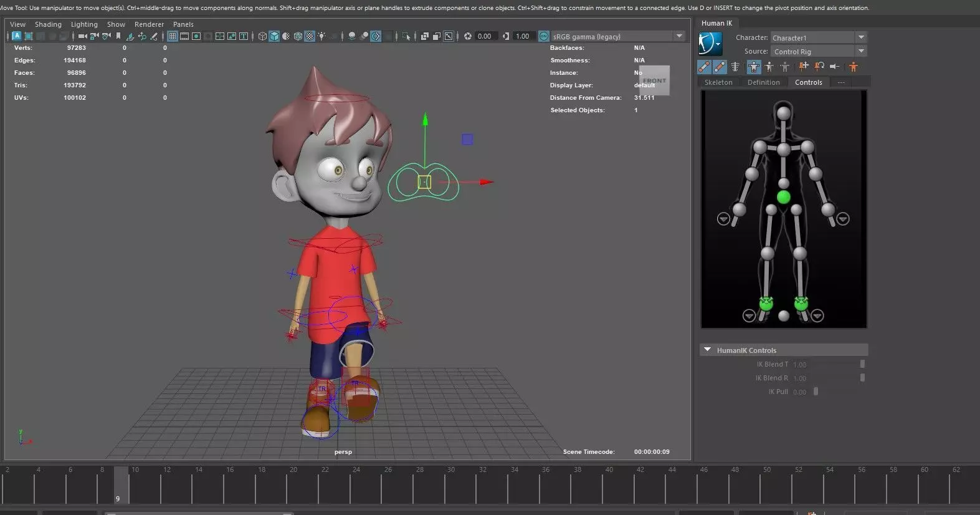Screen dimensions: 980x515
Task: Collapse the HumanIK Controls section
Action: click(707, 350)
